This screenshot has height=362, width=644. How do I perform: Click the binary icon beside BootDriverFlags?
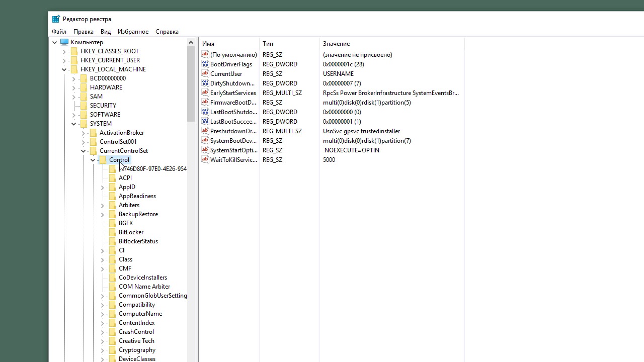pos(205,64)
